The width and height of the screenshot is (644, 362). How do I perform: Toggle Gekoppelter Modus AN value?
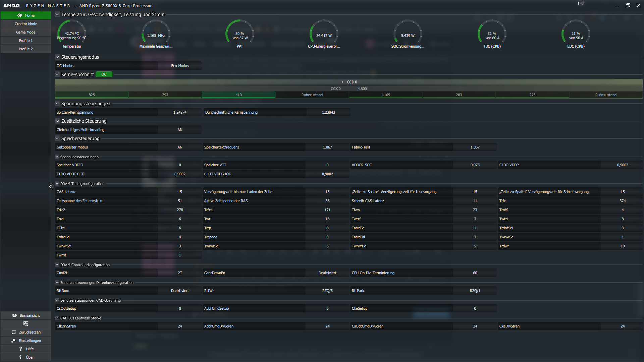(x=180, y=147)
